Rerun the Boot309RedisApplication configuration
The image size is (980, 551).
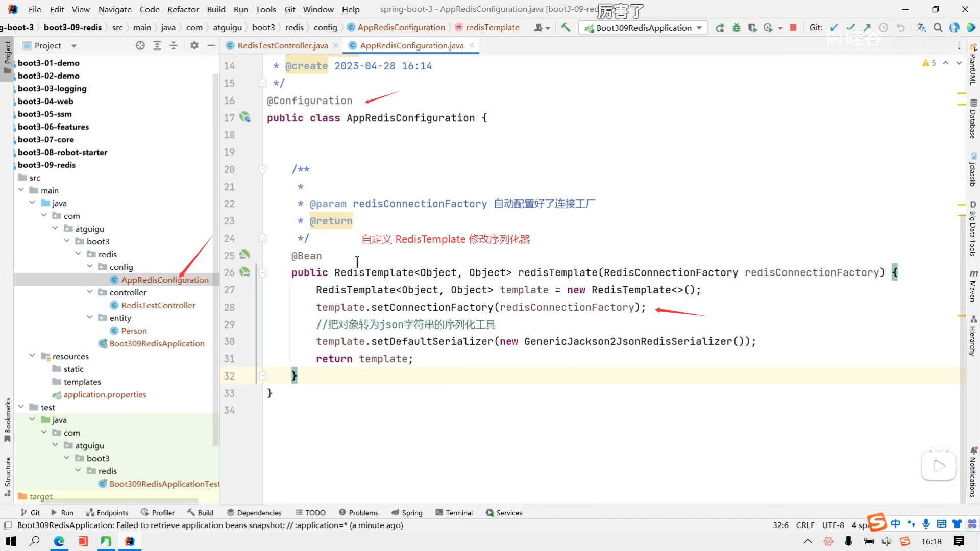720,28
